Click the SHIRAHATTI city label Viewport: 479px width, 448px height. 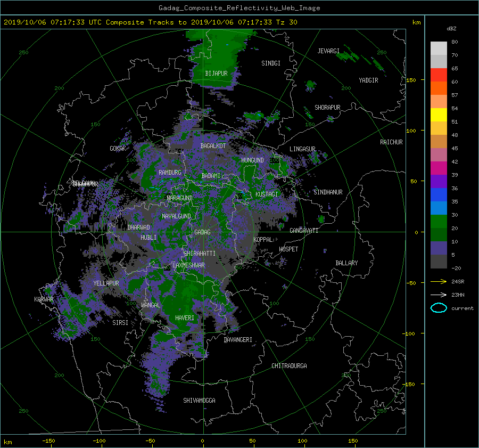(x=200, y=253)
